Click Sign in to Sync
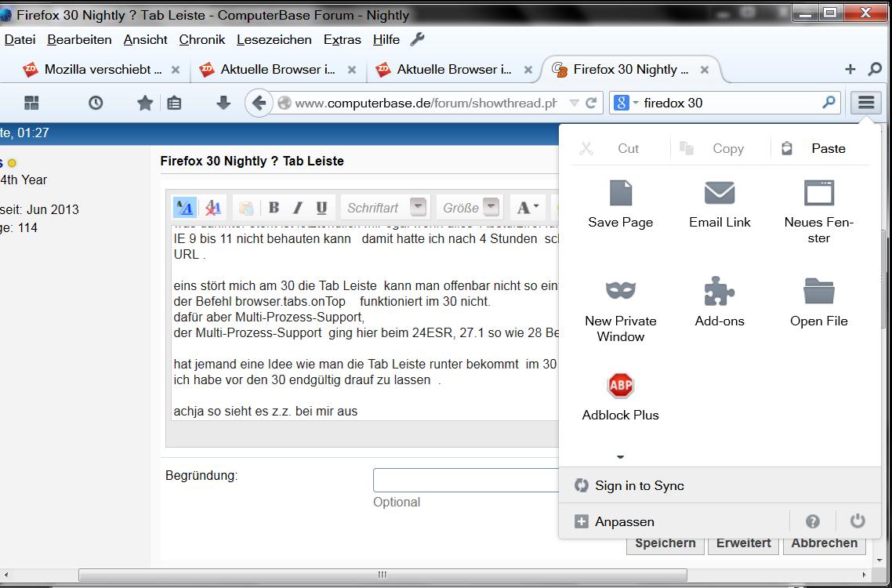 pyautogui.click(x=720, y=485)
